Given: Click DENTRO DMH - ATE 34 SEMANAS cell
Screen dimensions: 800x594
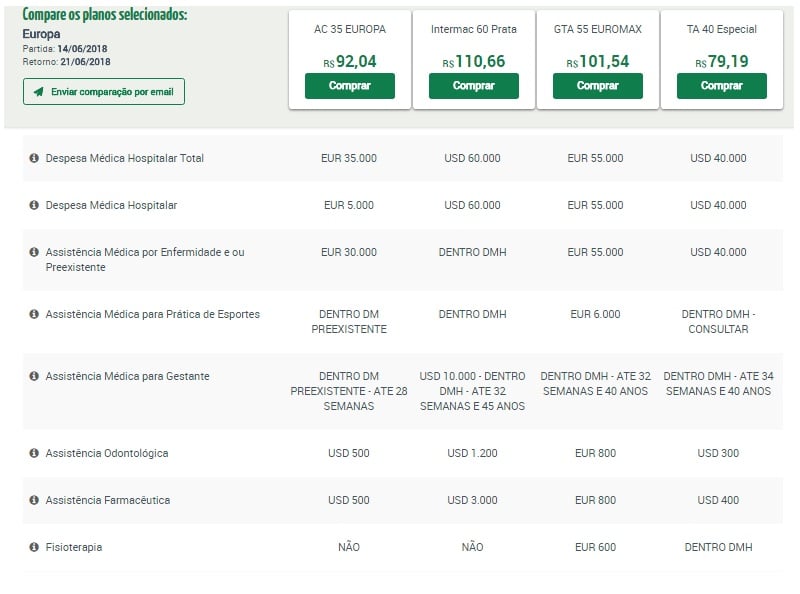Looking at the screenshot, I should tap(718, 384).
